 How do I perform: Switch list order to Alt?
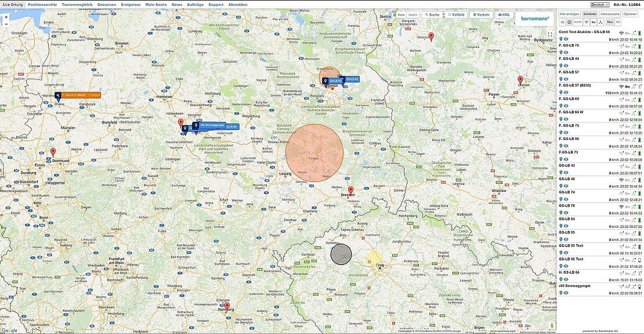coord(618,22)
